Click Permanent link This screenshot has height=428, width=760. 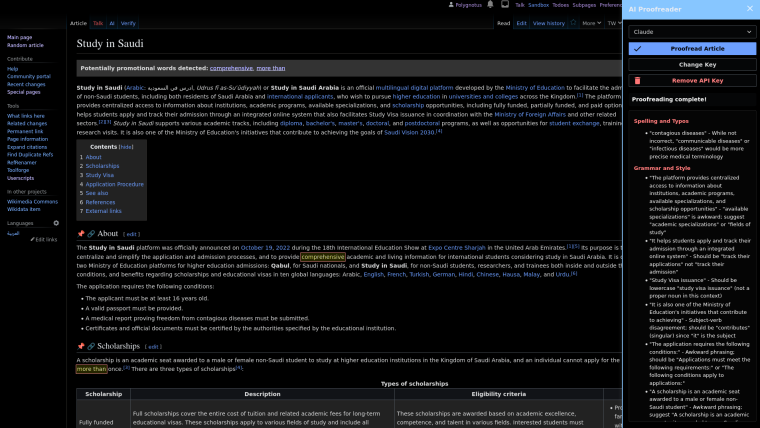(x=25, y=131)
